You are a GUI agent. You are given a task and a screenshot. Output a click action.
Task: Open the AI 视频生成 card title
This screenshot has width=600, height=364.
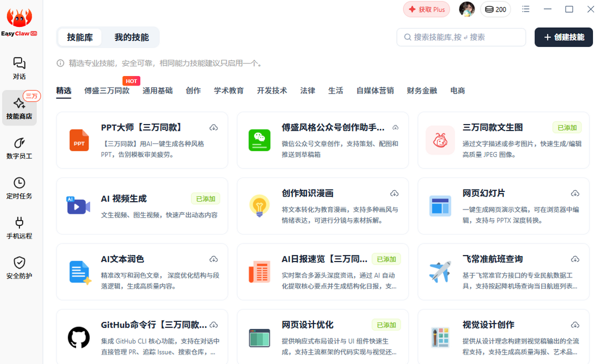click(123, 198)
